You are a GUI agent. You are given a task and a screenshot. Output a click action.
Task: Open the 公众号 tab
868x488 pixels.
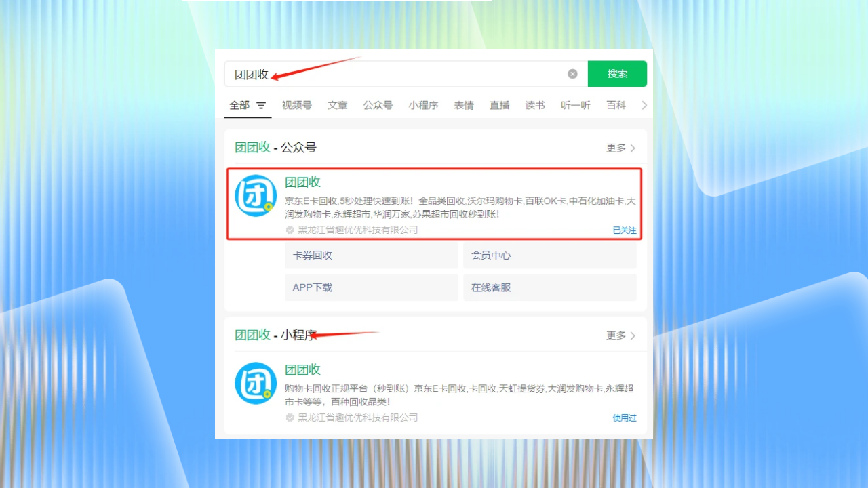tap(378, 105)
